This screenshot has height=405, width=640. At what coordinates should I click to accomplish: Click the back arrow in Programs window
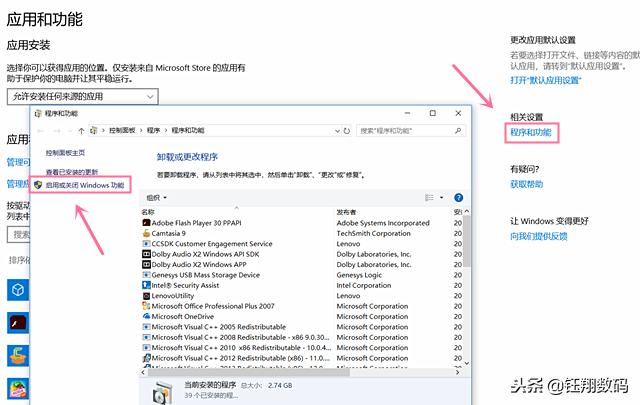[x=40, y=131]
